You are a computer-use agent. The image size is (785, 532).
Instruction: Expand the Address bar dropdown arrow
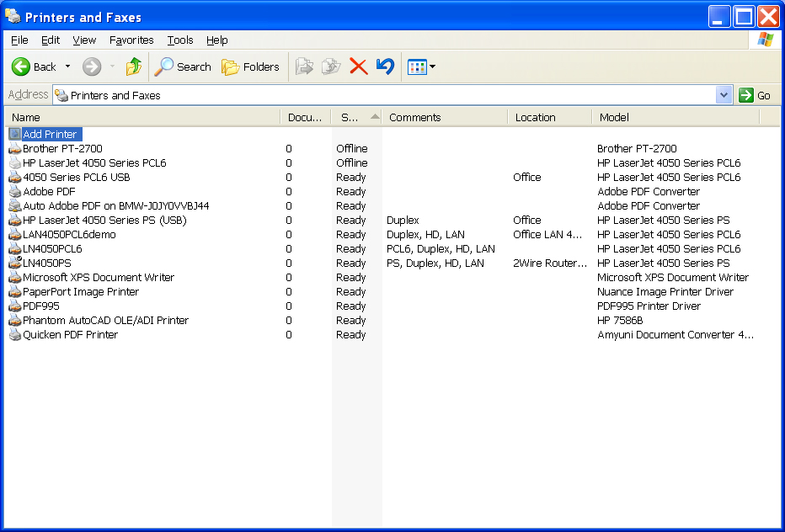724,95
